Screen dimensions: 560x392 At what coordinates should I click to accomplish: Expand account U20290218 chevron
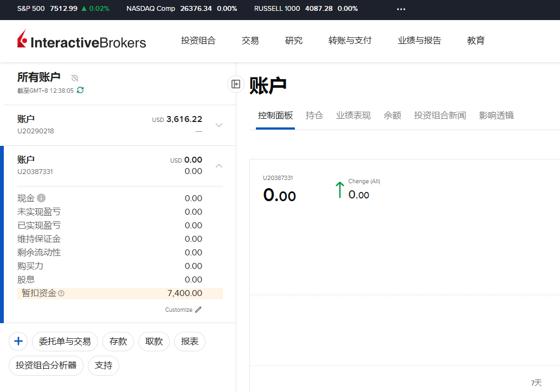pyautogui.click(x=219, y=125)
